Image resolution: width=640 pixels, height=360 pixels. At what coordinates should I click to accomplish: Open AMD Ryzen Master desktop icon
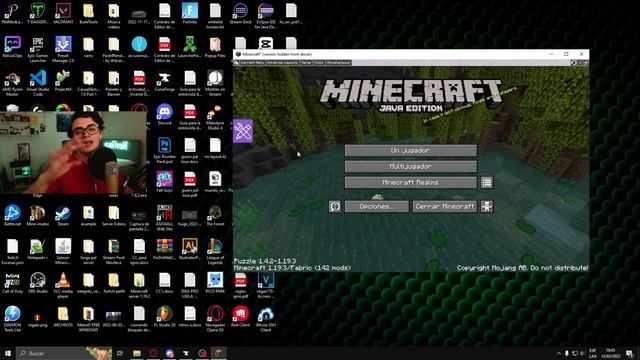pyautogui.click(x=12, y=83)
